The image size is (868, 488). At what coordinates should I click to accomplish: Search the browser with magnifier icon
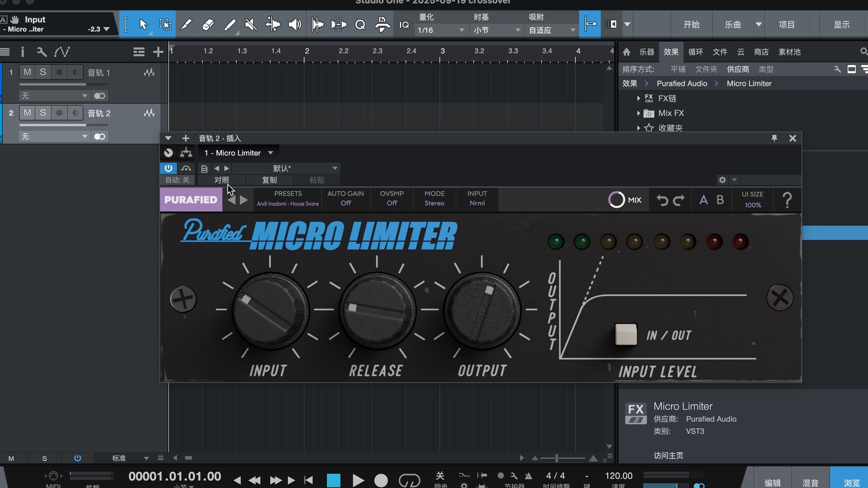[x=863, y=52]
